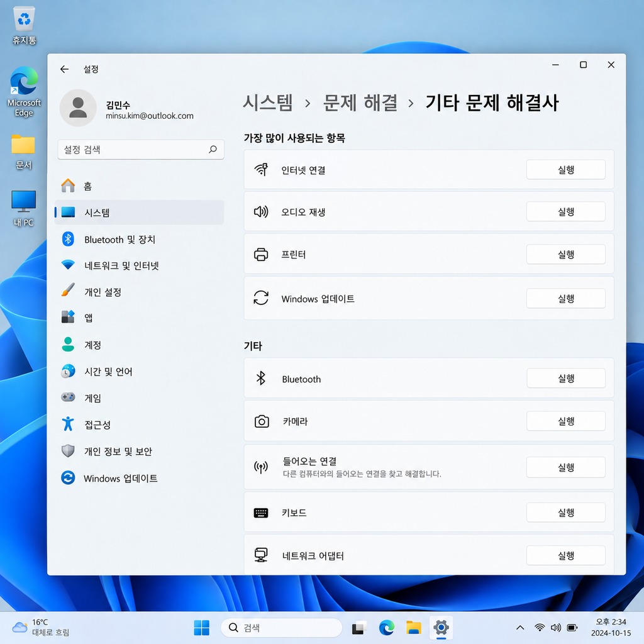This screenshot has height=644, width=644.
Task: Open the Windows Start button
Action: click(x=201, y=628)
